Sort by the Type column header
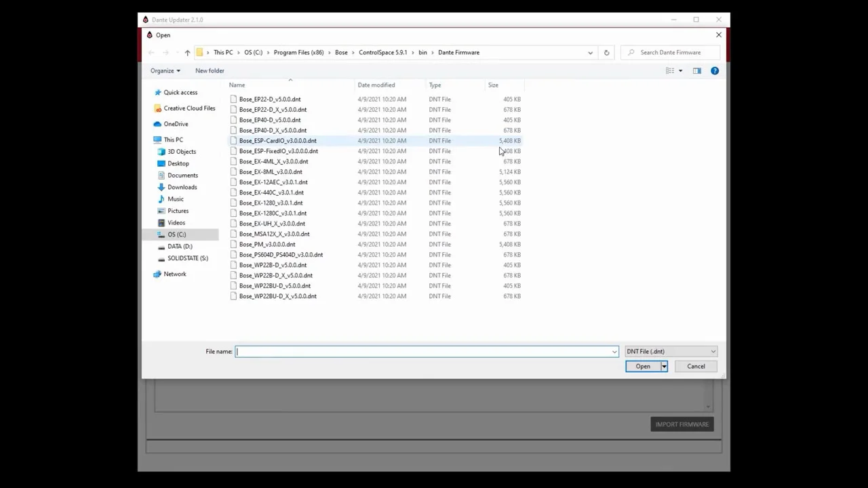Viewport: 868px width, 488px height. point(456,85)
